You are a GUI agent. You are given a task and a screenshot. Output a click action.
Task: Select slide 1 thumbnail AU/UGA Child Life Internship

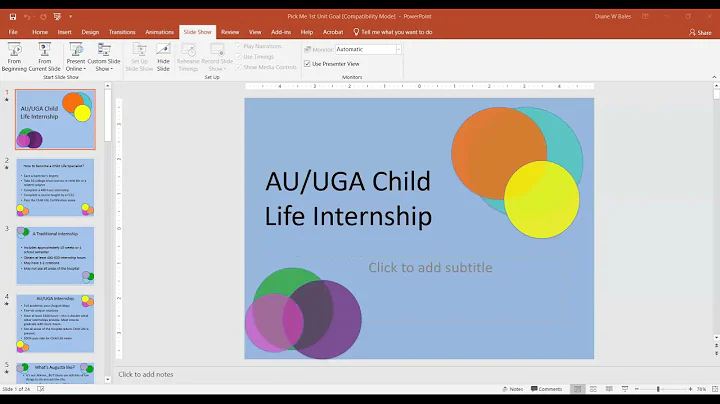(x=55, y=119)
